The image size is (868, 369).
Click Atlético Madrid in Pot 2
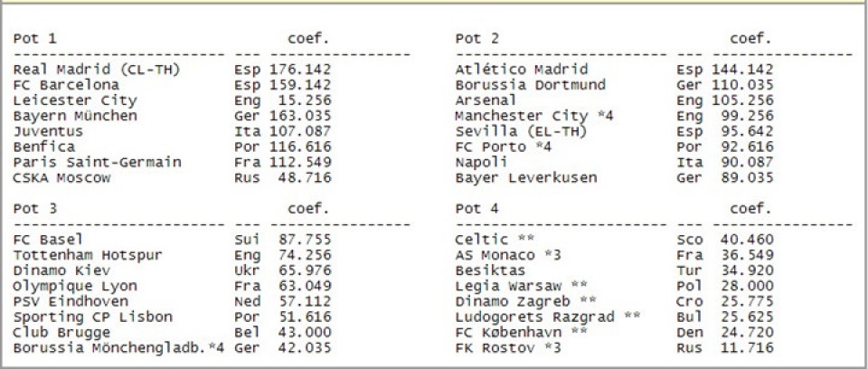click(522, 70)
